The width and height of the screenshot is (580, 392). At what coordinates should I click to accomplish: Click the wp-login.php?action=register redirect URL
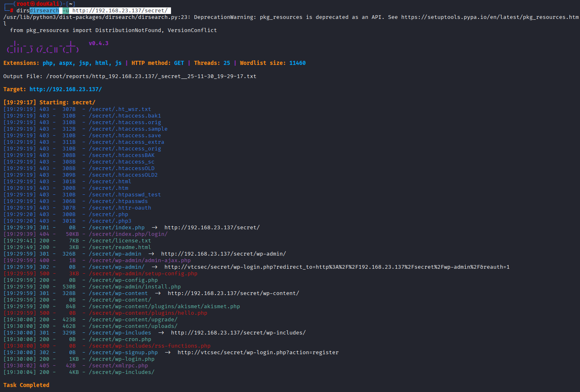click(x=258, y=353)
